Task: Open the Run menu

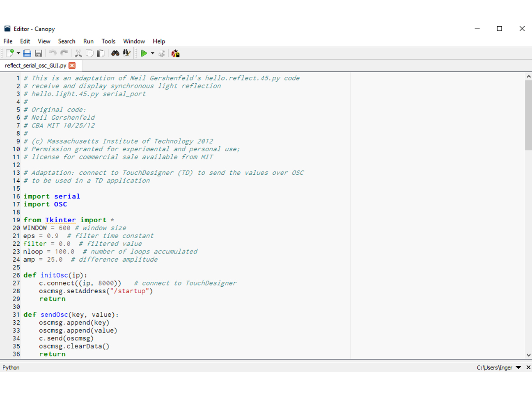Action: tap(88, 41)
